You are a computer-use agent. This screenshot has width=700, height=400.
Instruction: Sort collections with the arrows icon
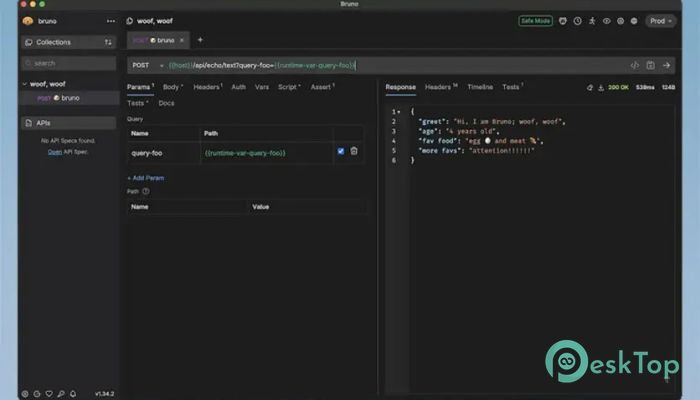(108, 42)
